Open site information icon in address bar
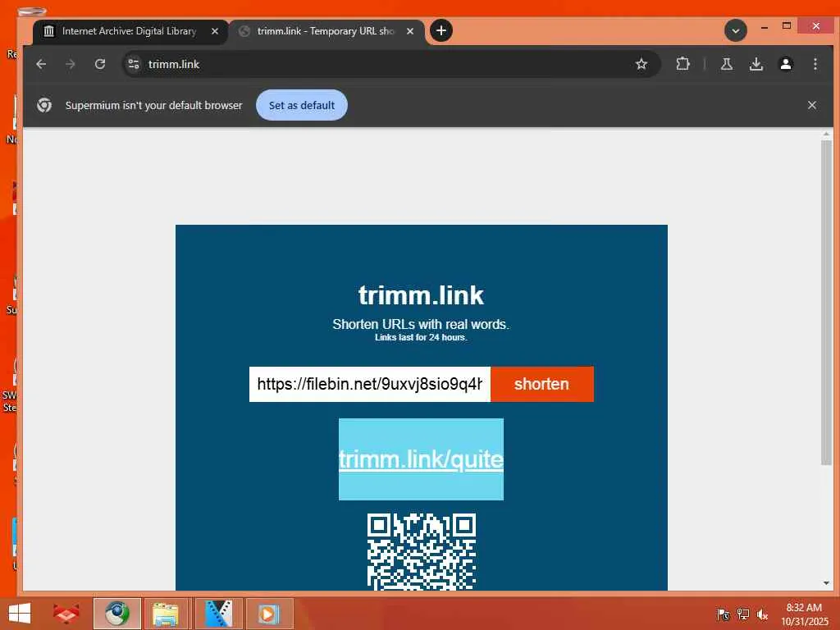Viewport: 840px width, 630px height. 134,64
